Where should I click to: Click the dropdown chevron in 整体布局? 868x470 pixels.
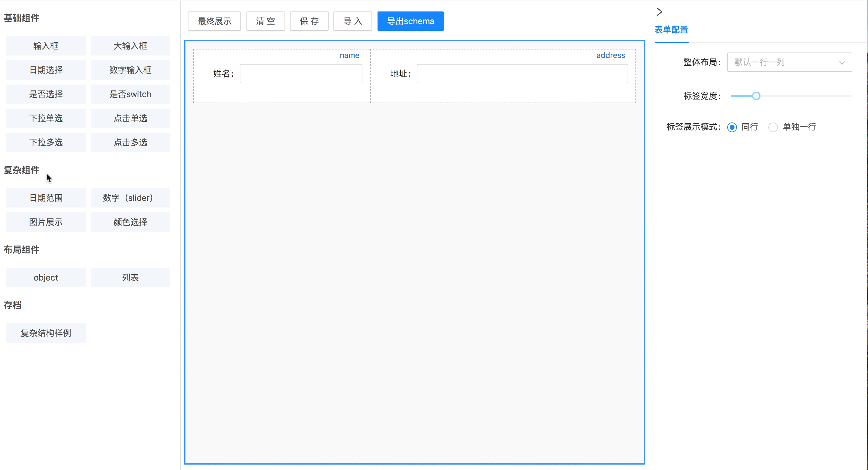coord(841,63)
